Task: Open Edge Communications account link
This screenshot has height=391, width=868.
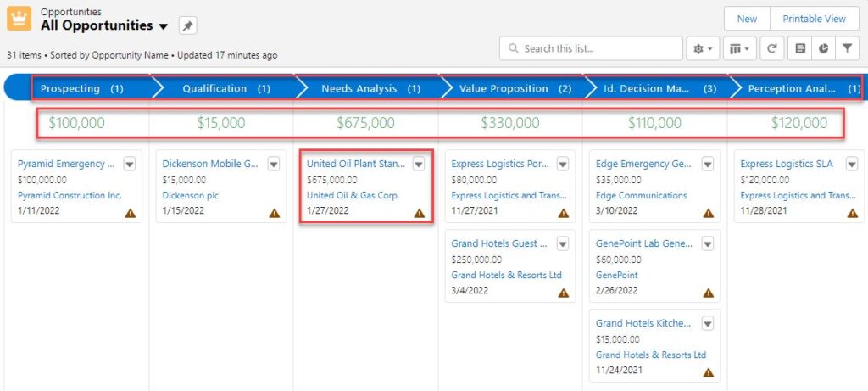Action: coord(641,195)
